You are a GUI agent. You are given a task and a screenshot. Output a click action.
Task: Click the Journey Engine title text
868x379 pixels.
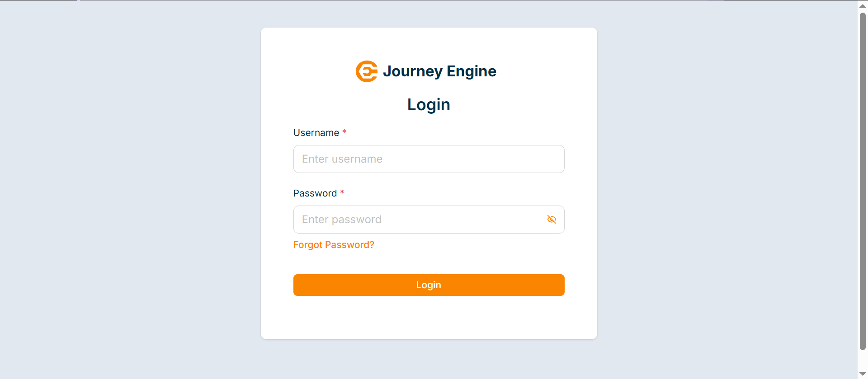click(x=439, y=71)
